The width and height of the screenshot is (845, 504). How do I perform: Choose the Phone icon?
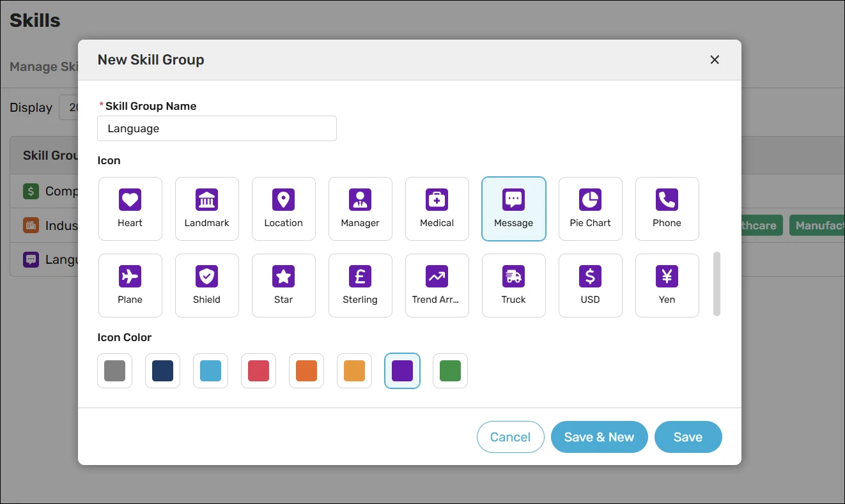click(x=667, y=209)
